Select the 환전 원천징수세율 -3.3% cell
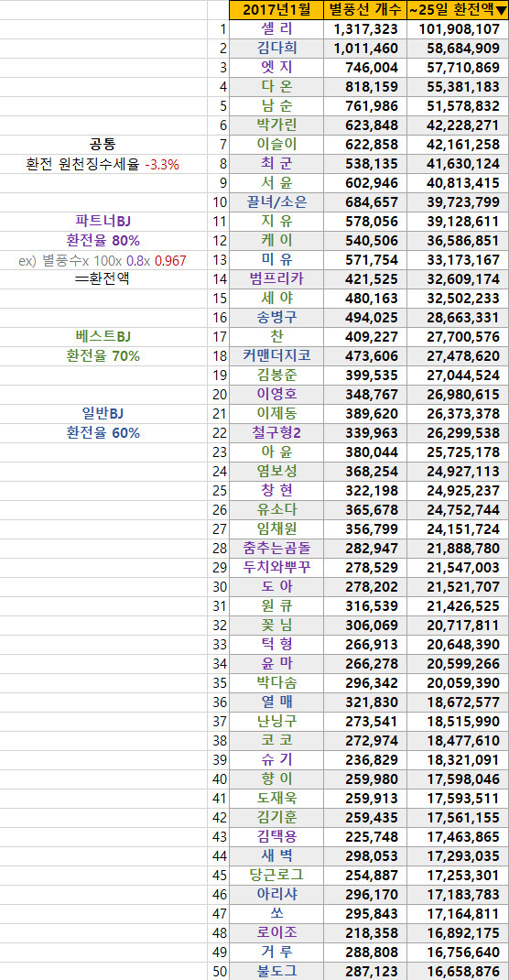 [x=103, y=165]
